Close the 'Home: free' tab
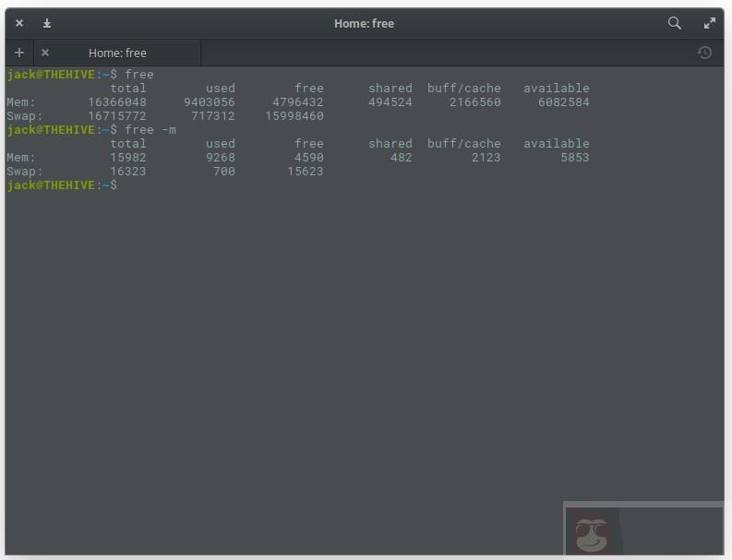Image resolution: width=732 pixels, height=560 pixels. click(45, 53)
